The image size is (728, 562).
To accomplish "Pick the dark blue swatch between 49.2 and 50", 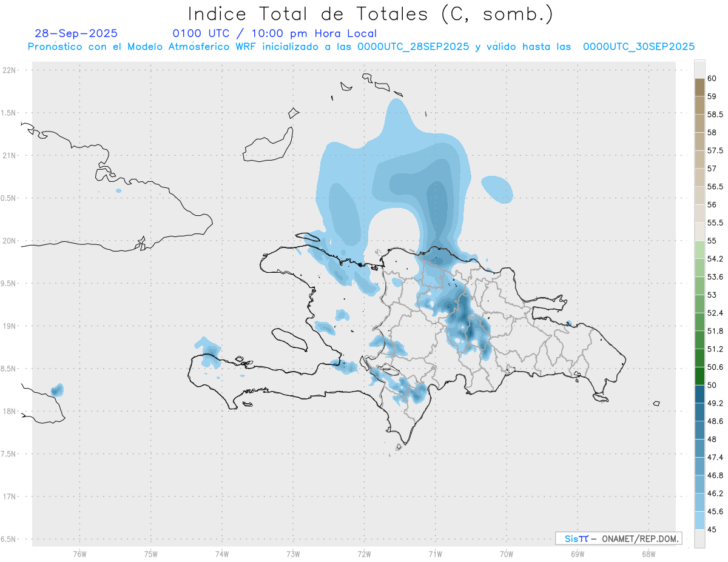I will click(699, 394).
